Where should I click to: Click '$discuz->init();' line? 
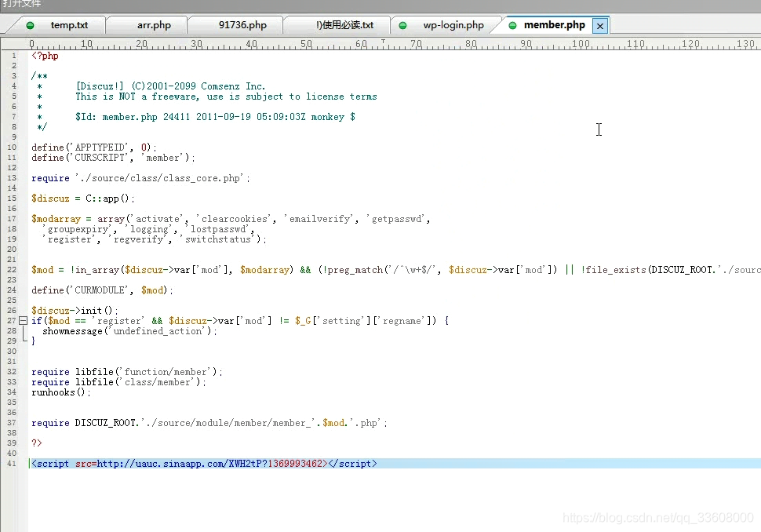tap(75, 311)
